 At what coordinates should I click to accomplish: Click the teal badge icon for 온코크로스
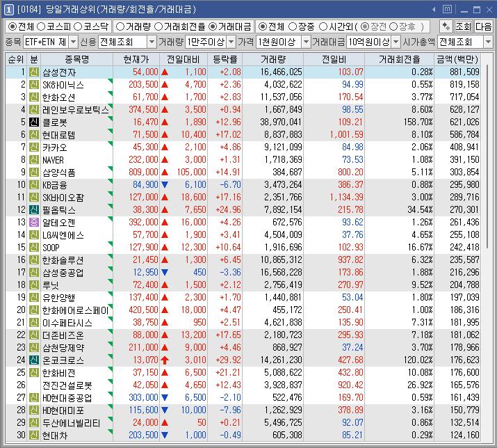pos(34,360)
